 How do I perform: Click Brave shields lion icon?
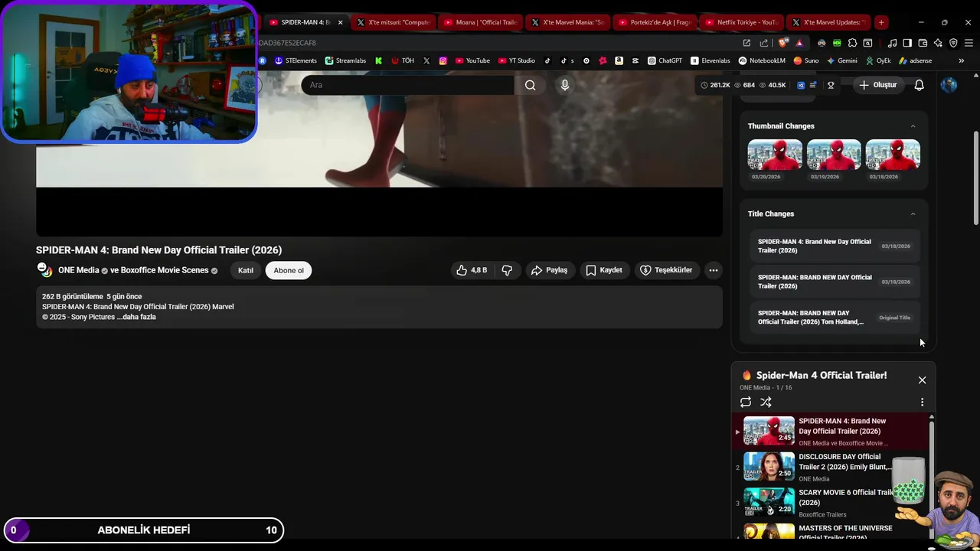pyautogui.click(x=782, y=43)
